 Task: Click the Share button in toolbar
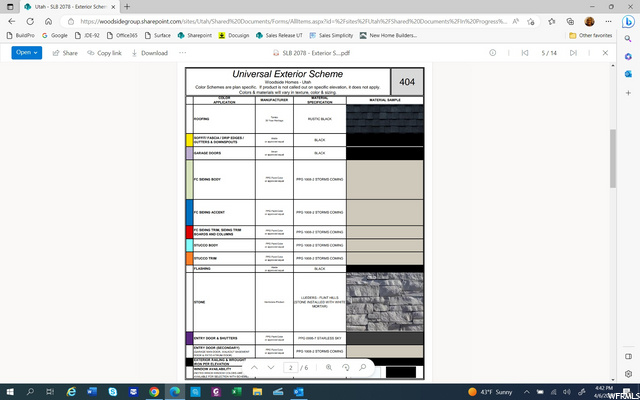64,53
